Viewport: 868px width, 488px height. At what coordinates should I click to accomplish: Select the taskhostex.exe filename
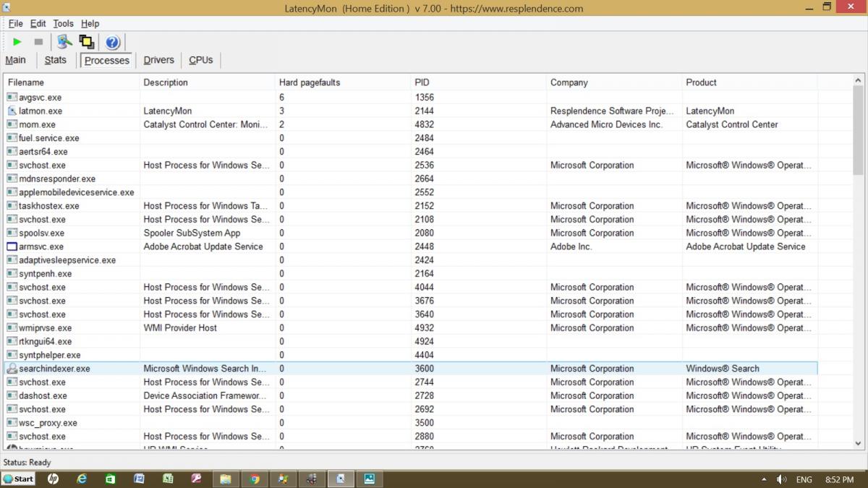49,206
